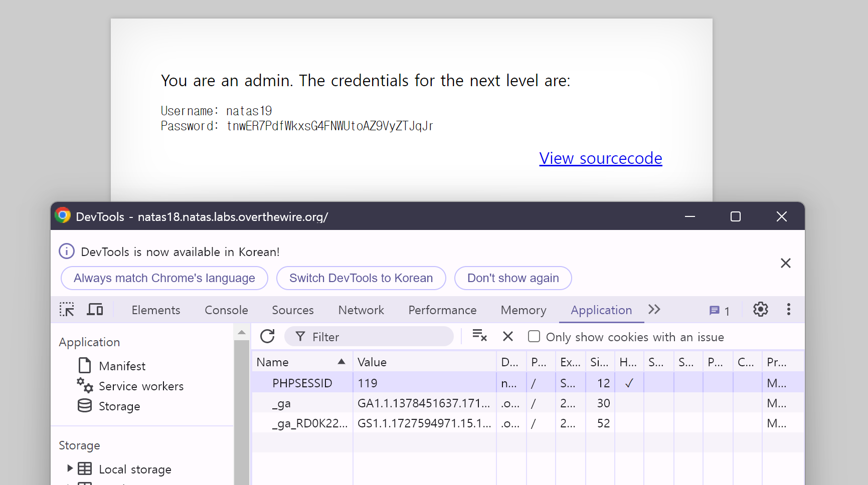The height and width of the screenshot is (485, 868).
Task: Click the GS1.1.1727594971 cookie value
Action: [x=424, y=423]
